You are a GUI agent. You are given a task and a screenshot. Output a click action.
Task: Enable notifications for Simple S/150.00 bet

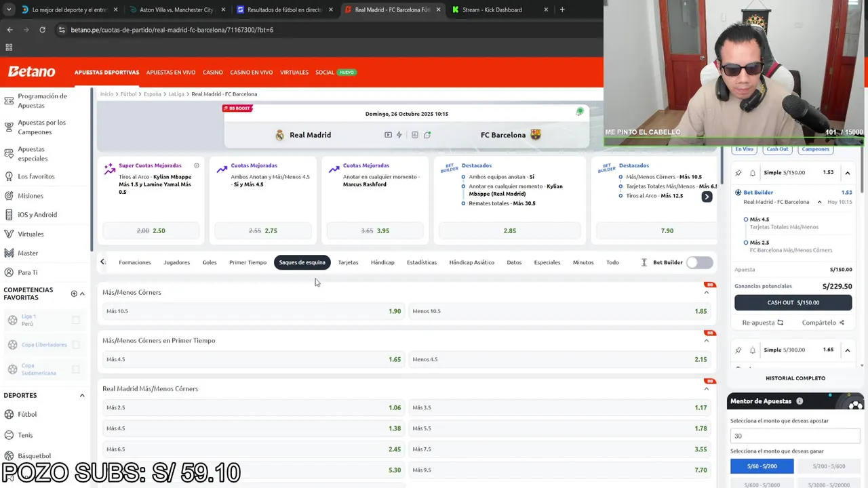tap(753, 173)
